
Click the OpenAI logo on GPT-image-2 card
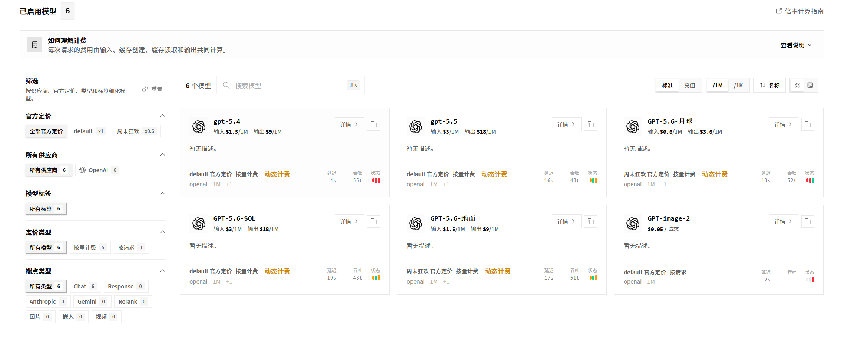click(x=633, y=224)
